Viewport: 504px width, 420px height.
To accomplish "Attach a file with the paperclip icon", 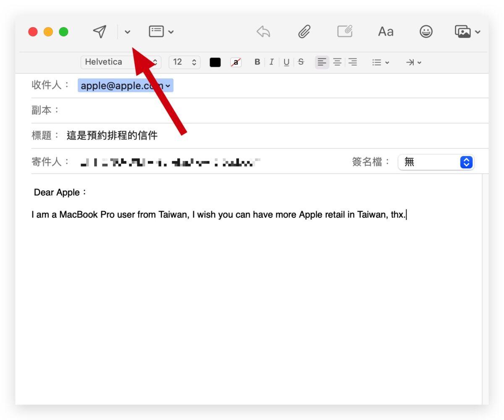I will 304,31.
